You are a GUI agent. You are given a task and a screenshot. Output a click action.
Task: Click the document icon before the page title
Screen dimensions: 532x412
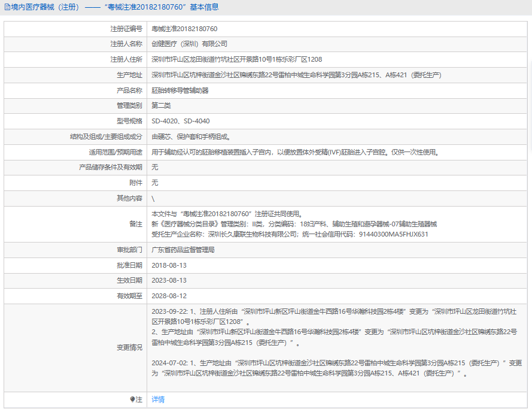[7, 8]
